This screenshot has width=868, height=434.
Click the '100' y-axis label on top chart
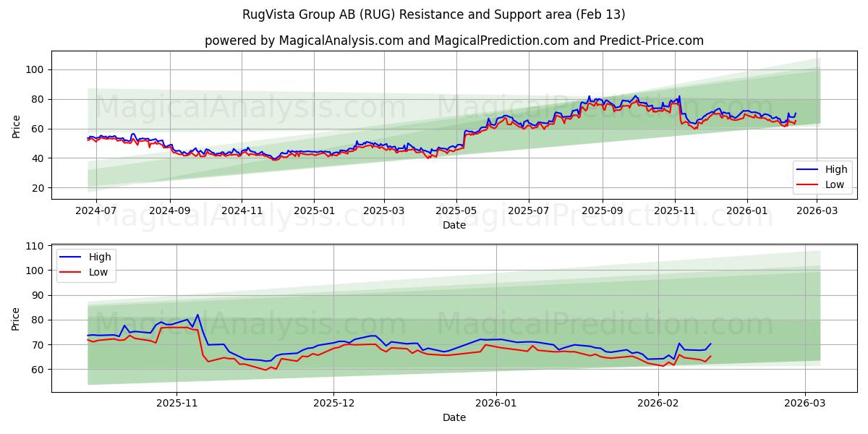pyautogui.click(x=36, y=69)
